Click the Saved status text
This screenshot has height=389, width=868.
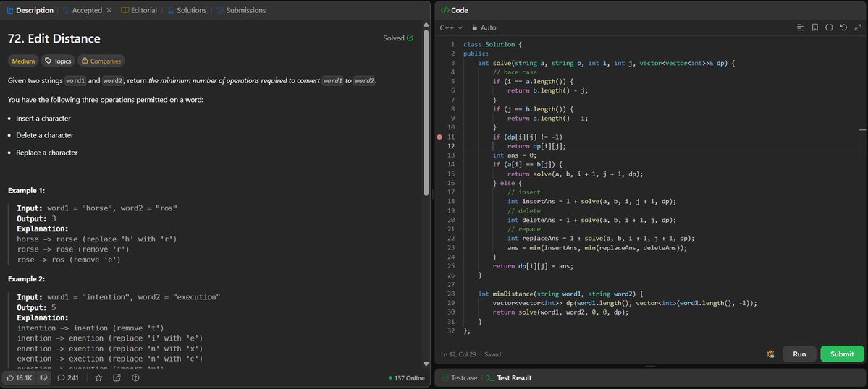pos(493,355)
